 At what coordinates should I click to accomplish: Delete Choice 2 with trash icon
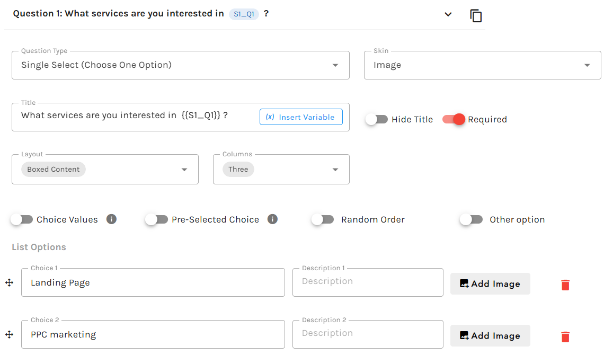click(565, 337)
